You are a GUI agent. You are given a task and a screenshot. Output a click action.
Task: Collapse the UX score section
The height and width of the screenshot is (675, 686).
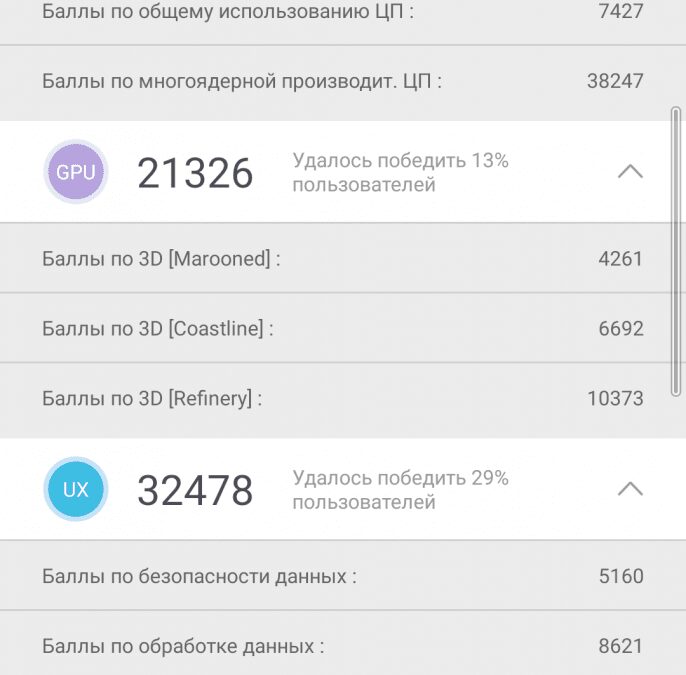point(630,490)
